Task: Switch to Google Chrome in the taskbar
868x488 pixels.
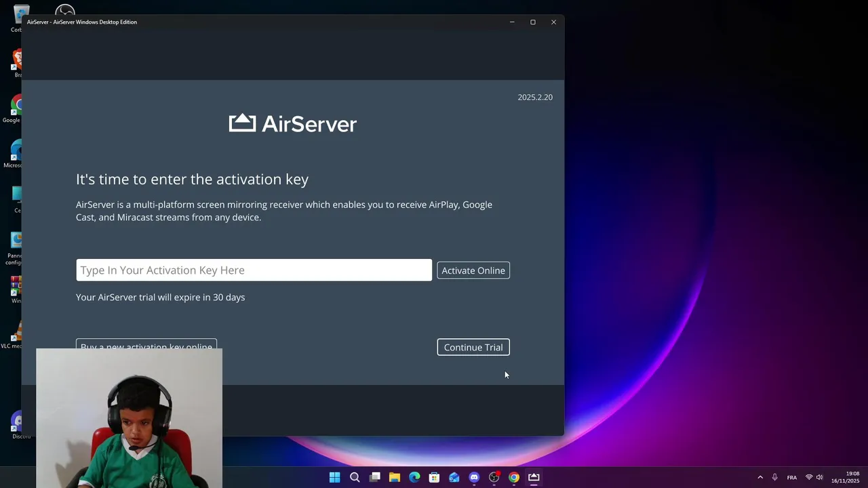Action: (514, 477)
